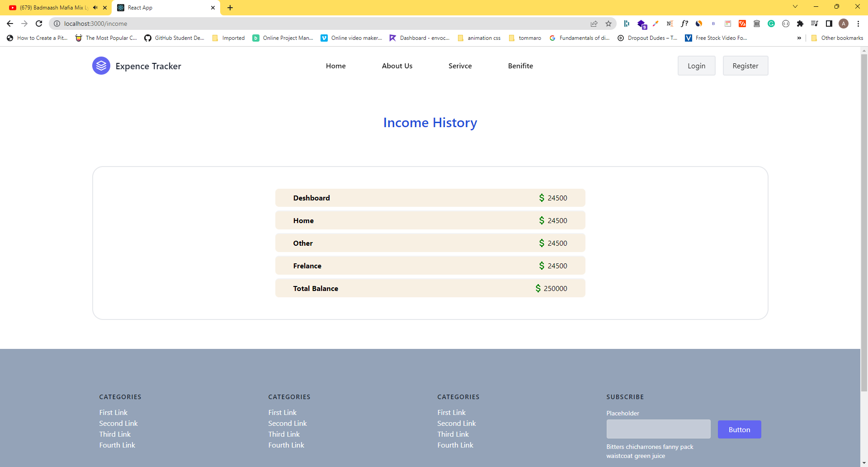
Task: Click the browser profile avatar icon
Action: tap(844, 24)
